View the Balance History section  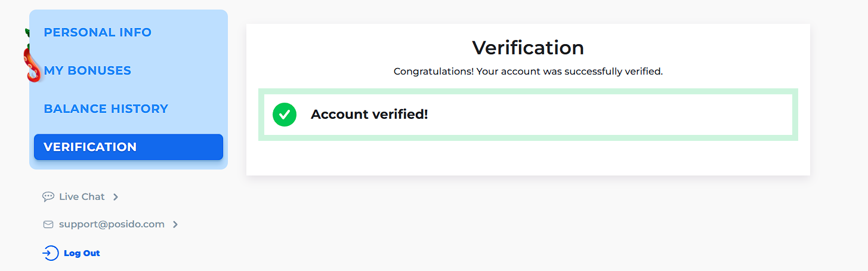pyautogui.click(x=106, y=109)
